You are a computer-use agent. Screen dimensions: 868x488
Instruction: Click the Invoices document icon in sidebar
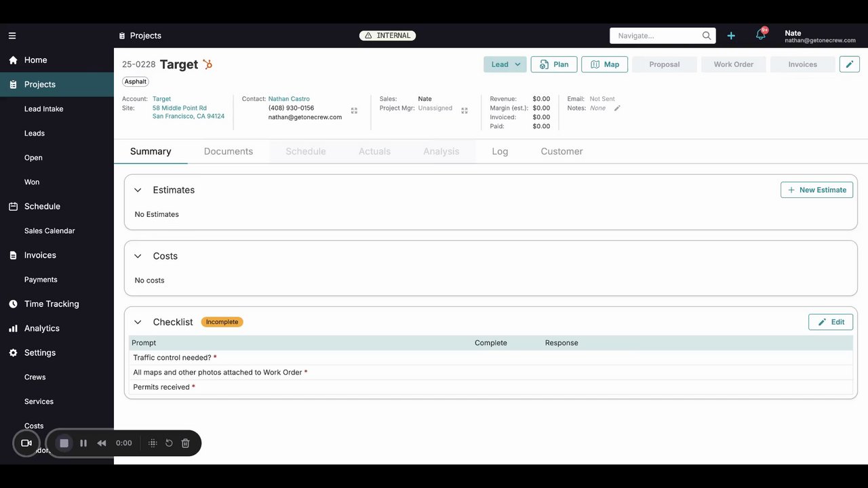pyautogui.click(x=13, y=256)
